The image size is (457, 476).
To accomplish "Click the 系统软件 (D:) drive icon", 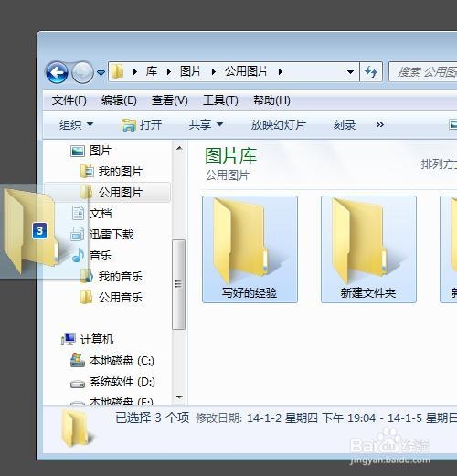I will tap(78, 385).
